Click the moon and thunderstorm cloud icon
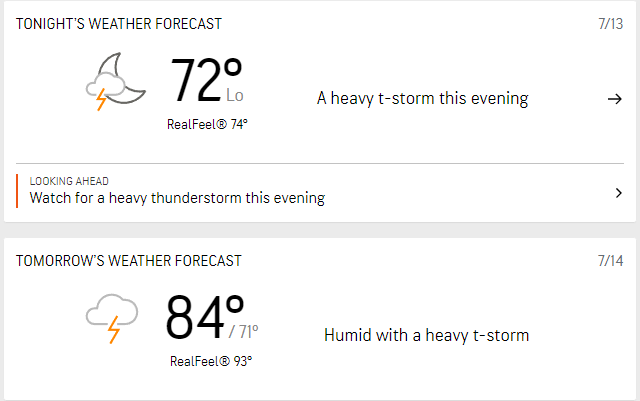 tap(117, 83)
